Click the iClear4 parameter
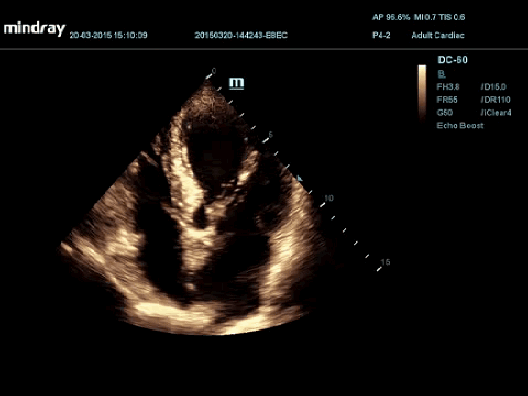Viewport: 528px width, 396px height. pos(496,112)
